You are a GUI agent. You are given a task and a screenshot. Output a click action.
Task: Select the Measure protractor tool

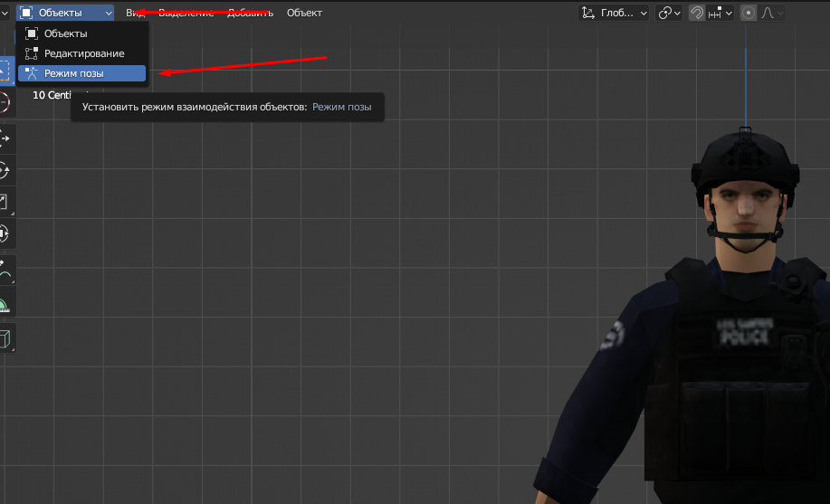(x=4, y=303)
